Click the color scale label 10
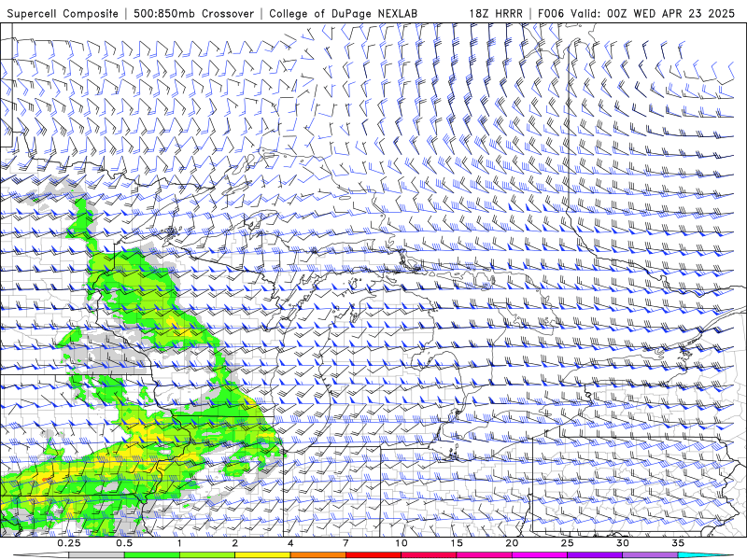Image resolution: width=747 pixels, height=560 pixels. [402, 543]
